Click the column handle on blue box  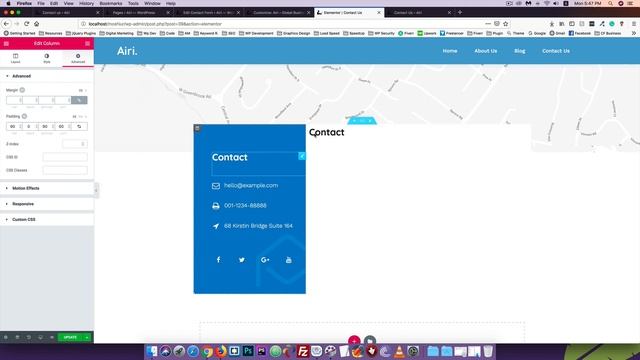pyautogui.click(x=197, y=128)
